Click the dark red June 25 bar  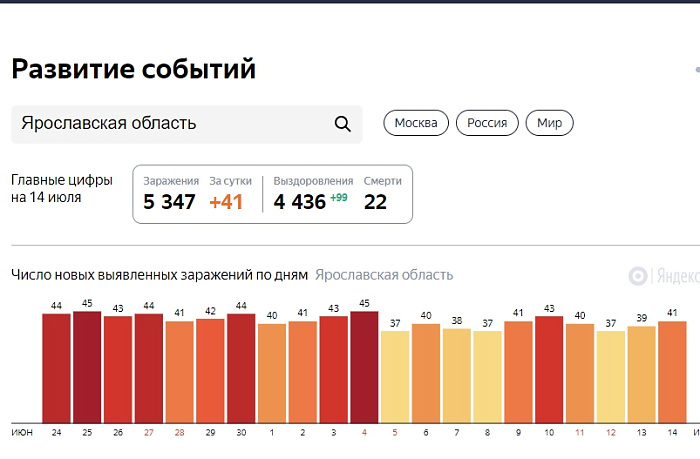[87, 367]
